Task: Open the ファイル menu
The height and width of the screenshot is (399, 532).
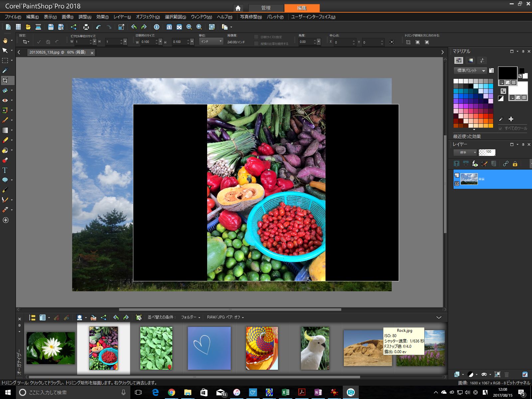Action: (x=13, y=17)
